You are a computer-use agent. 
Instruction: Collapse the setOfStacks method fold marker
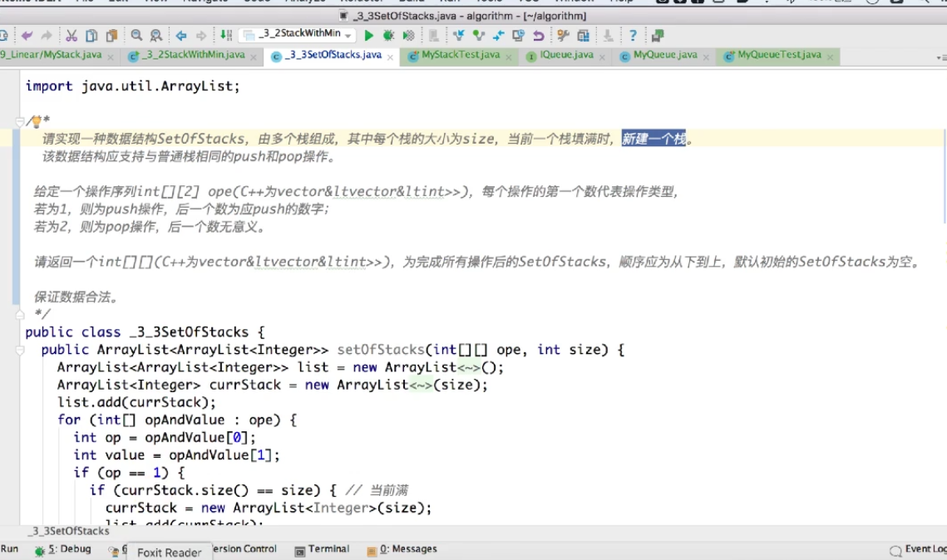coord(19,350)
